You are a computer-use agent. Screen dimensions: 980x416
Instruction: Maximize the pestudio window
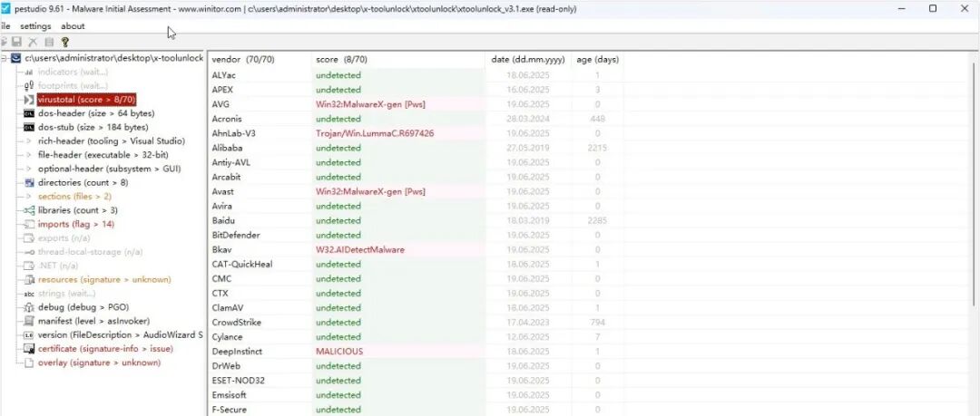(933, 9)
